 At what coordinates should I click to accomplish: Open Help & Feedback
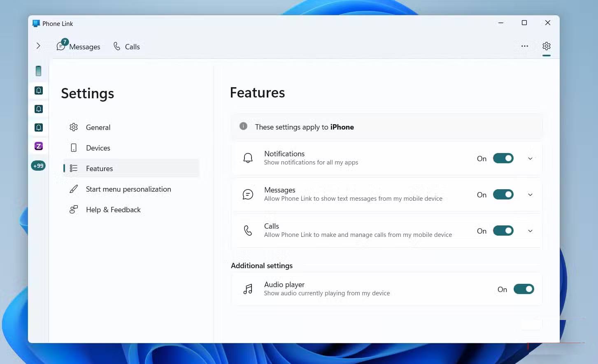click(131, 210)
